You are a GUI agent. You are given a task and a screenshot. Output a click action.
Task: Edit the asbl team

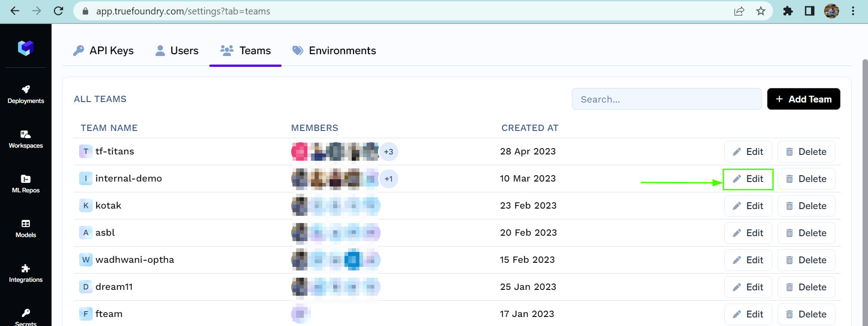point(748,233)
